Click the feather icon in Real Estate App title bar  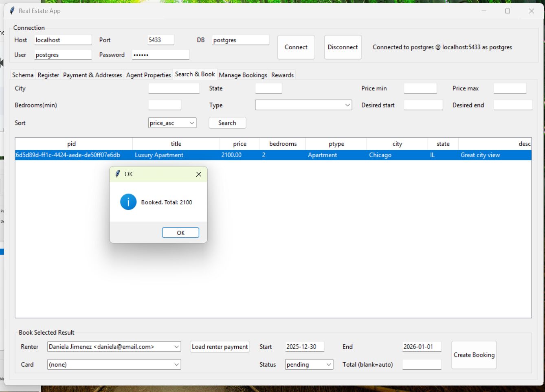click(x=12, y=11)
